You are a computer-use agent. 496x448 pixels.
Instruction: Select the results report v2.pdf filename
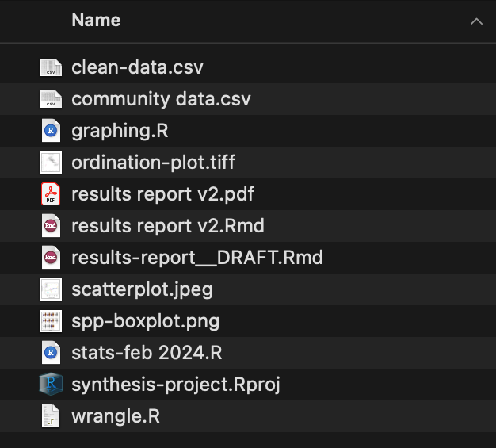162,194
